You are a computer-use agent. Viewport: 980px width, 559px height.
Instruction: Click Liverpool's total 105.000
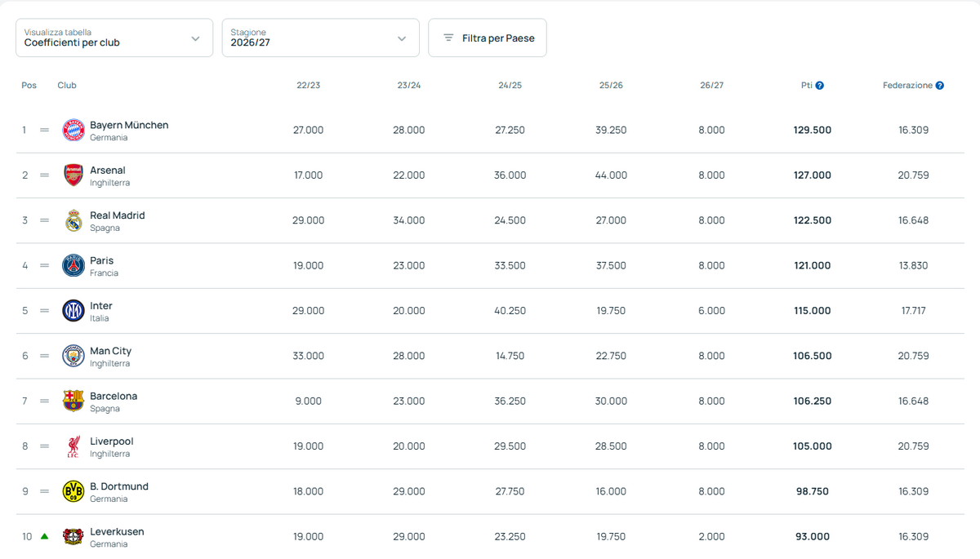[x=813, y=446]
